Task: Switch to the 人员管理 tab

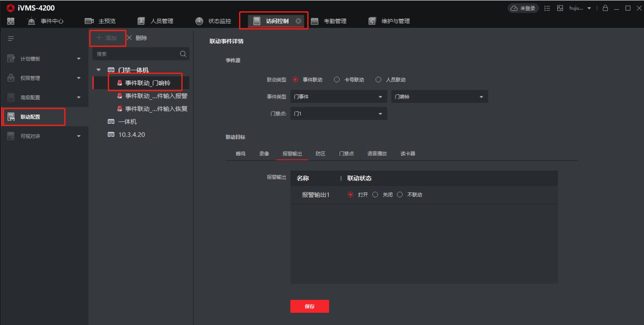Action: tap(156, 21)
